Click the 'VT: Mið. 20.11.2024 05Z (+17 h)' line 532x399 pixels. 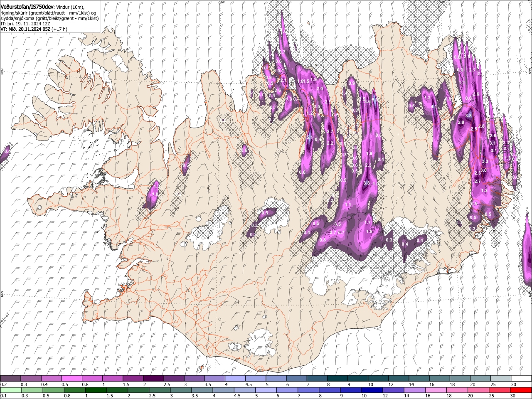[x=34, y=29]
